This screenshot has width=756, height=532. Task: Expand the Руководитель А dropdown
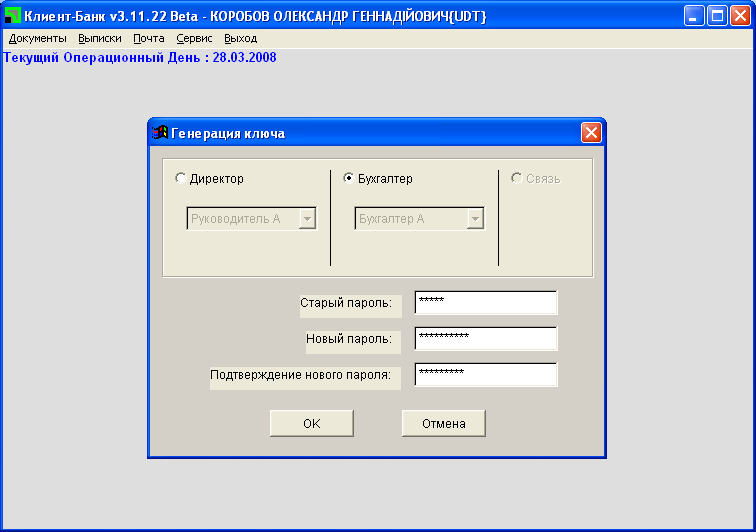[x=307, y=219]
